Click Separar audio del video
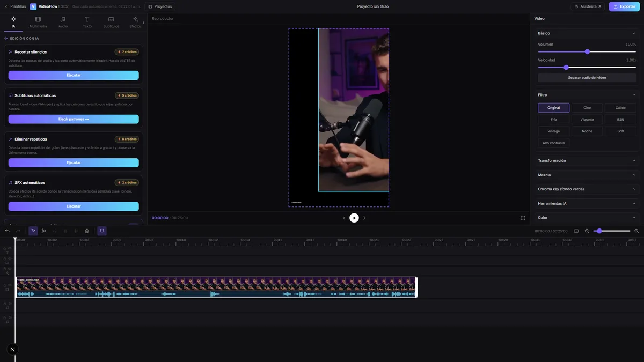The width and height of the screenshot is (644, 362). (587, 78)
